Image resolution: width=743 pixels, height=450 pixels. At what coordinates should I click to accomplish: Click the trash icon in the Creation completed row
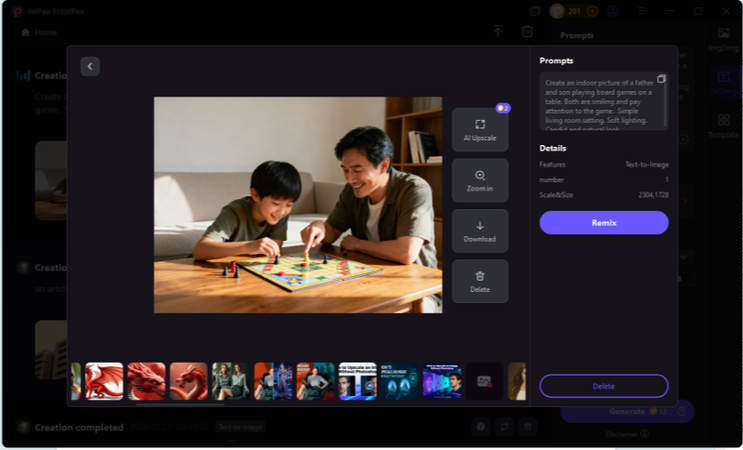tap(527, 427)
